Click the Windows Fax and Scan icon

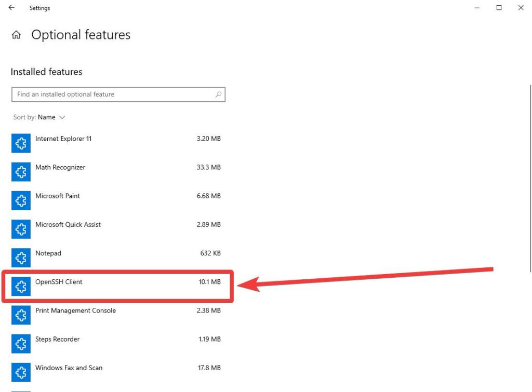[x=20, y=372]
